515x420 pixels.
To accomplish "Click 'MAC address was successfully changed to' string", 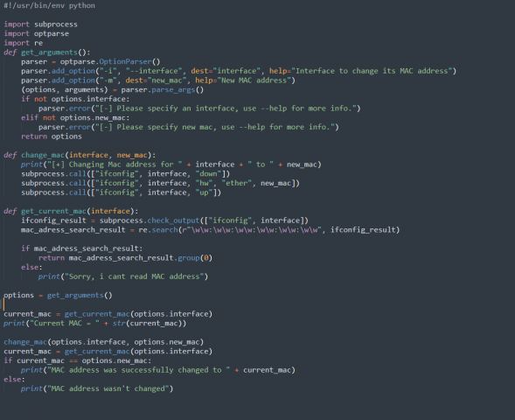I will [138, 370].
